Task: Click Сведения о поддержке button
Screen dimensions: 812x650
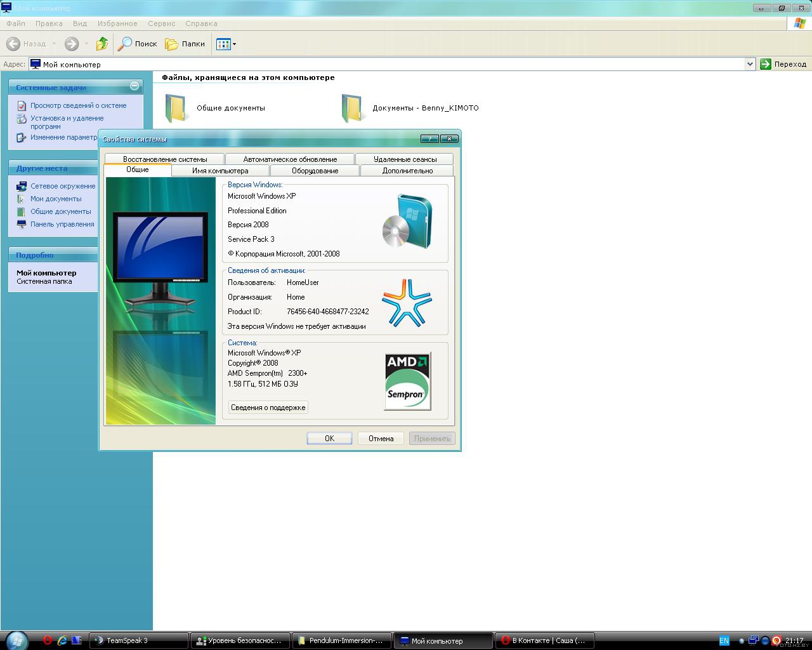Action: click(x=268, y=408)
